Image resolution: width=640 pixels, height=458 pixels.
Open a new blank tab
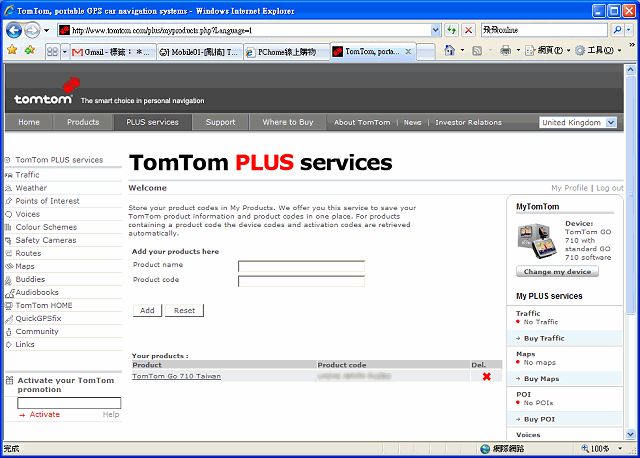(426, 52)
